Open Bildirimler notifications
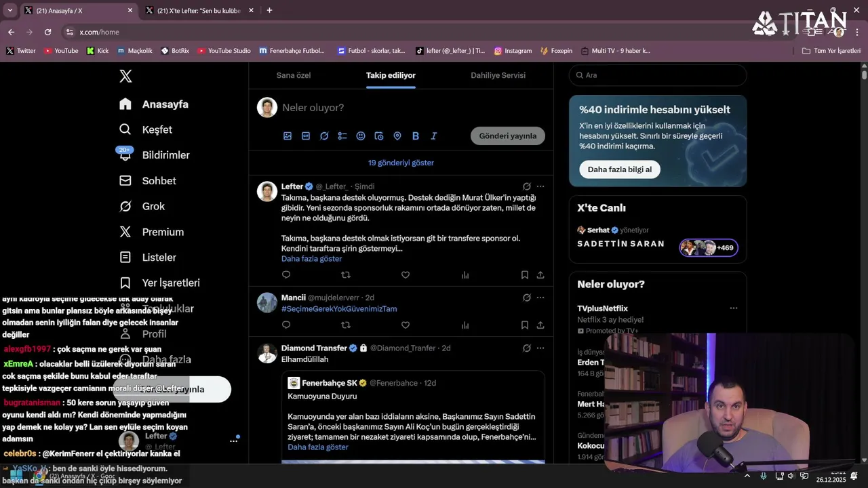 click(154, 155)
